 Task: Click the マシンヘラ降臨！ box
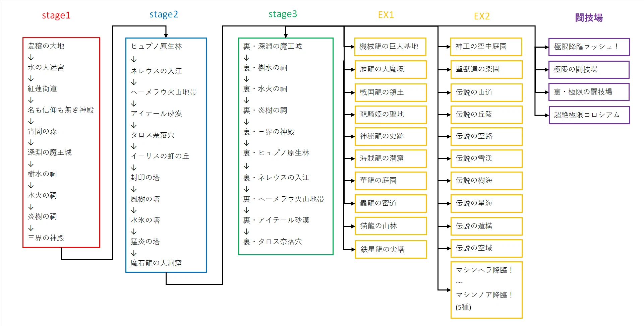coord(486,290)
